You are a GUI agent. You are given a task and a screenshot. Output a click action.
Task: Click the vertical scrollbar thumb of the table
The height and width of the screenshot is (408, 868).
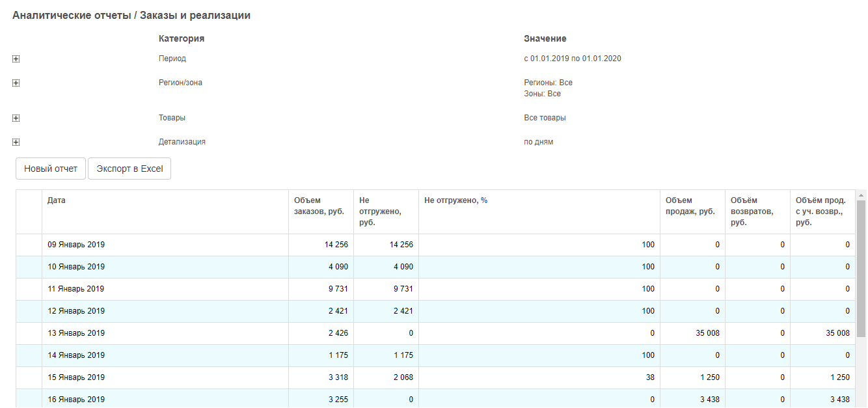click(861, 267)
